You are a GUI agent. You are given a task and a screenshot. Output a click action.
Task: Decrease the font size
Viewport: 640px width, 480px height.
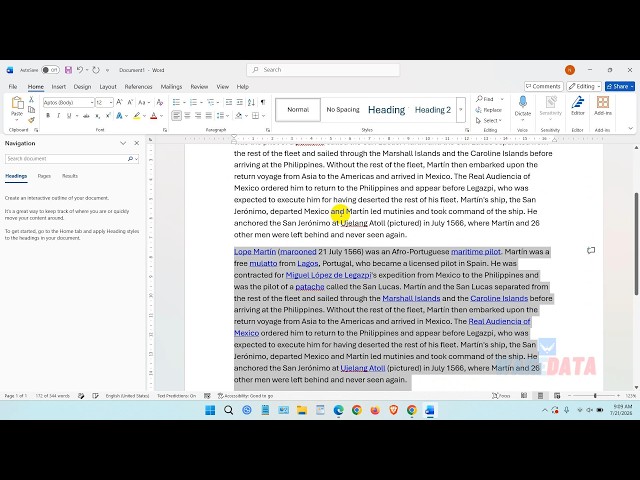(x=130, y=102)
